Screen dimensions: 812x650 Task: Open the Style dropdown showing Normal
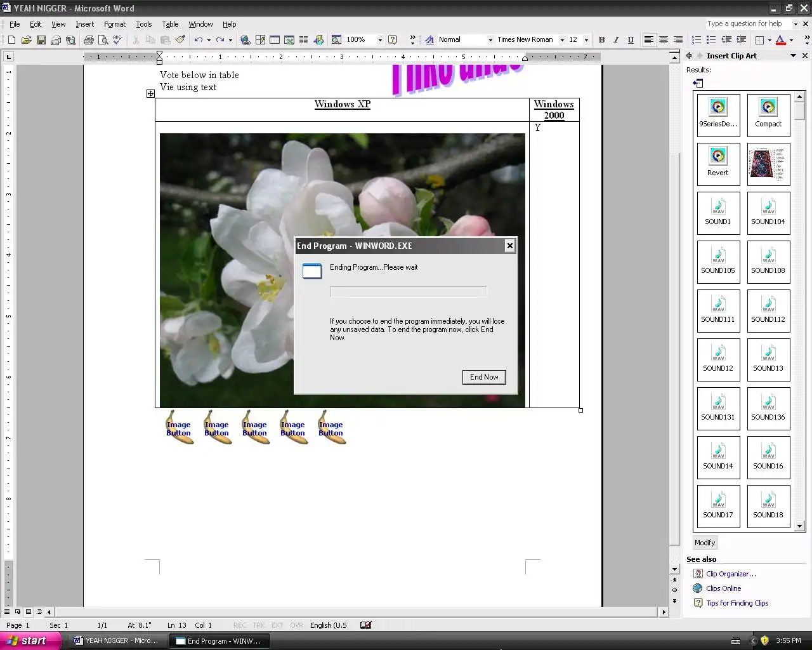(490, 40)
